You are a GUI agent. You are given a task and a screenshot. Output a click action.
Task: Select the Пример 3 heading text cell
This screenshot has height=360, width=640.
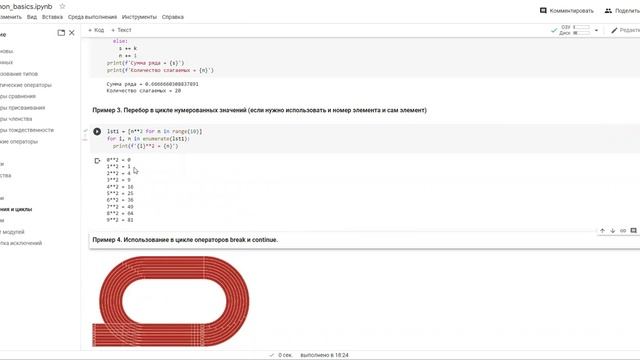coord(260,110)
